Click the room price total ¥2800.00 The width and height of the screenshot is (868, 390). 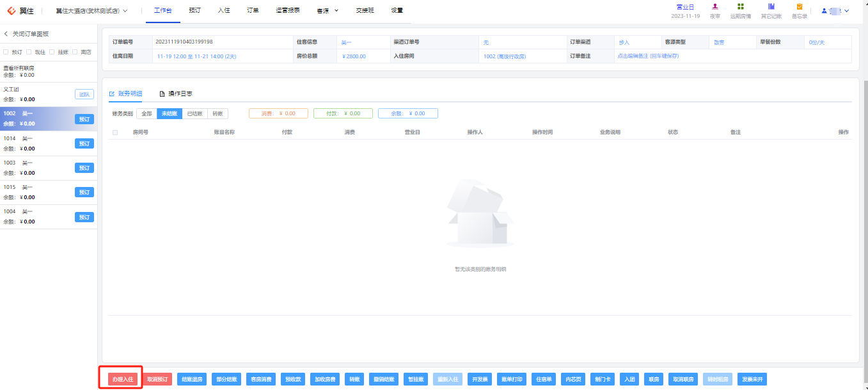point(354,56)
